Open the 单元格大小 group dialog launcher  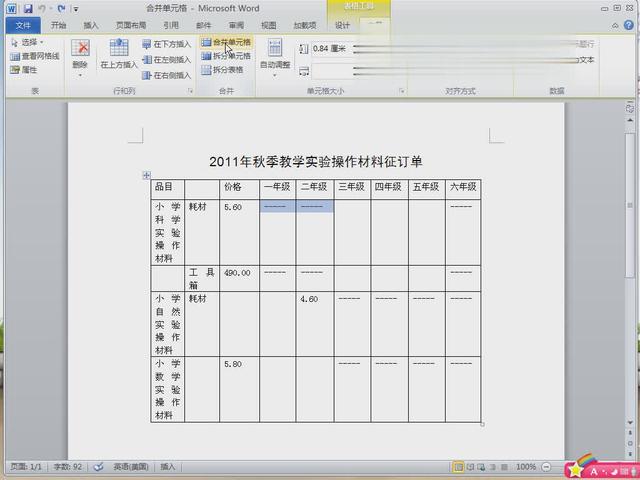(402, 91)
